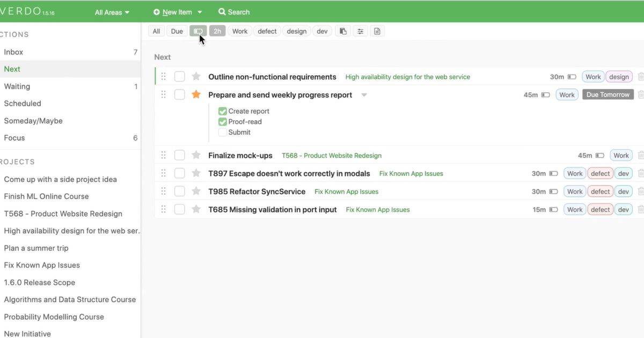
Task: Filter by the dev tag in the filter bar
Action: tap(322, 31)
